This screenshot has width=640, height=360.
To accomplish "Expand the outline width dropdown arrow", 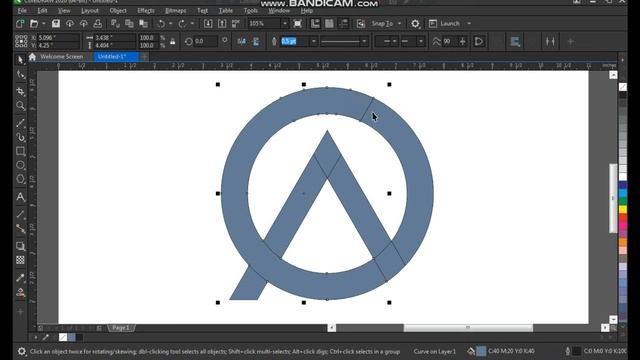I will 313,41.
